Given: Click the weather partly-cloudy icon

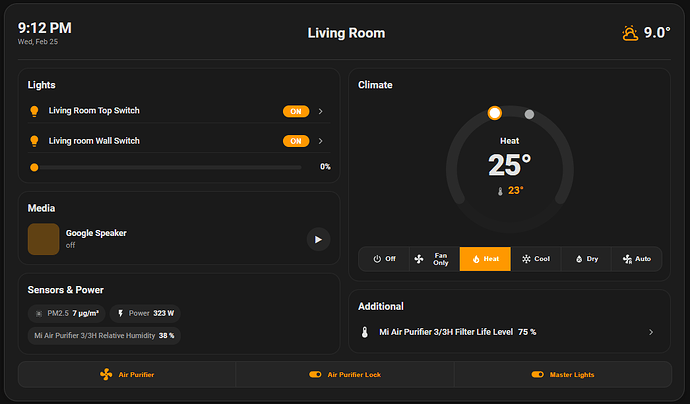Looking at the screenshot, I should 630,33.
